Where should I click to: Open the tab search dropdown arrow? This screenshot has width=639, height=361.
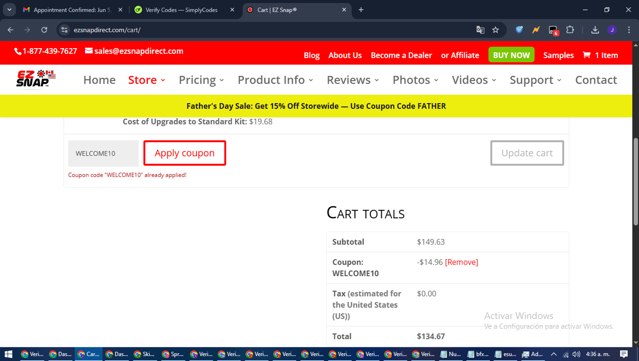[9, 9]
